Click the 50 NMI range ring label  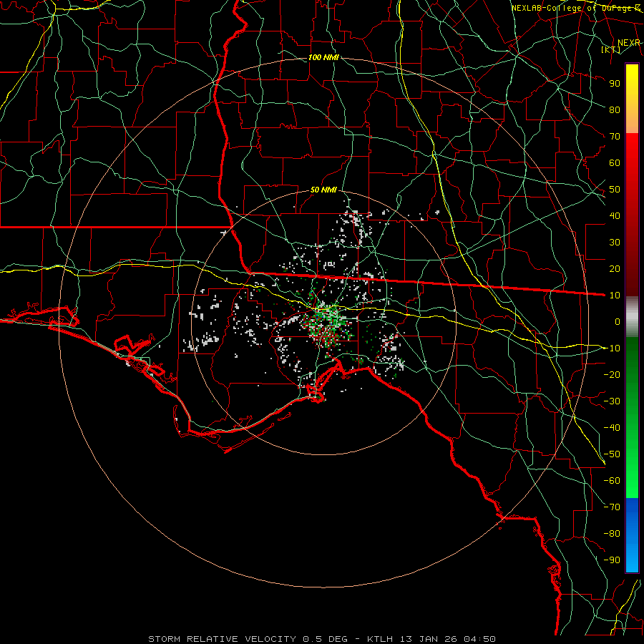tap(323, 190)
